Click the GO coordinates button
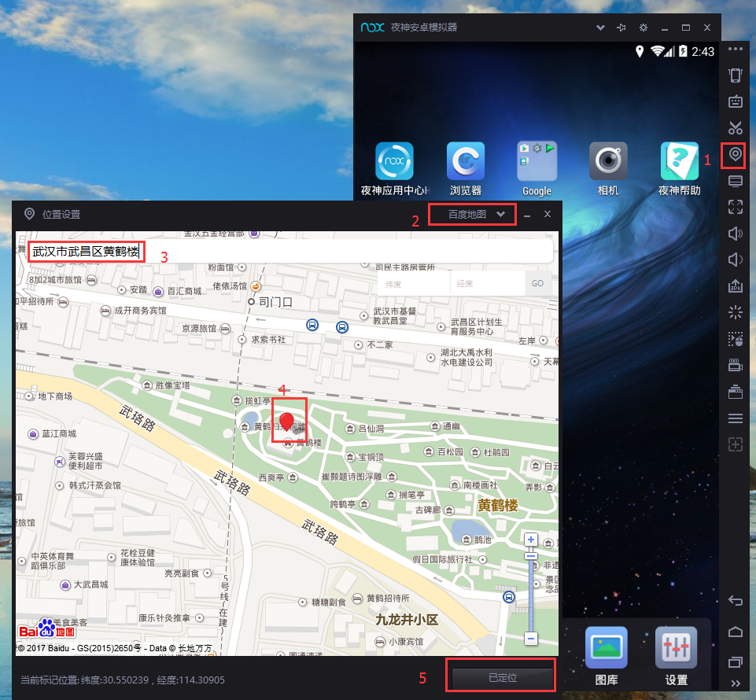 (x=537, y=283)
